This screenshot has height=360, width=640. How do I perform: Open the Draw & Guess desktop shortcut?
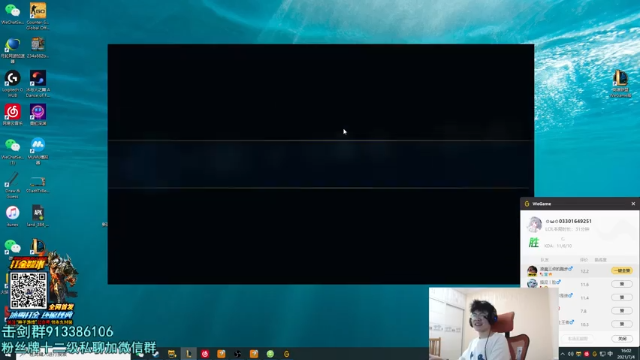tap(12, 184)
